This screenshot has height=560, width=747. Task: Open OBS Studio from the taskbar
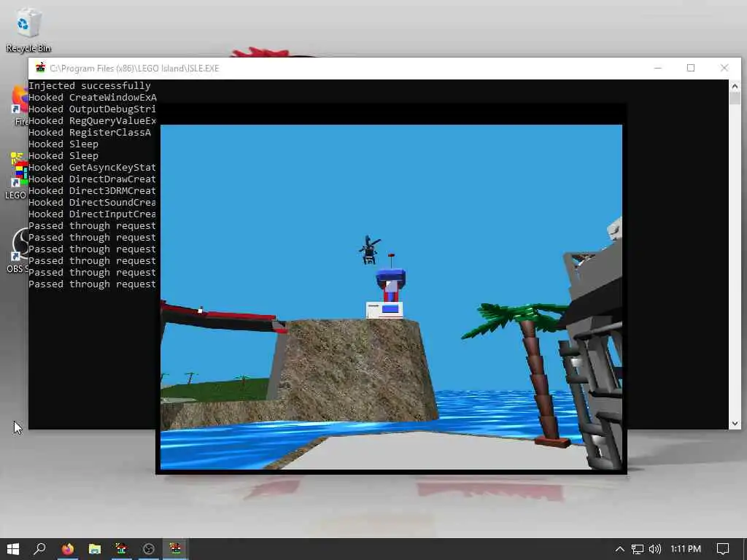pos(149,549)
